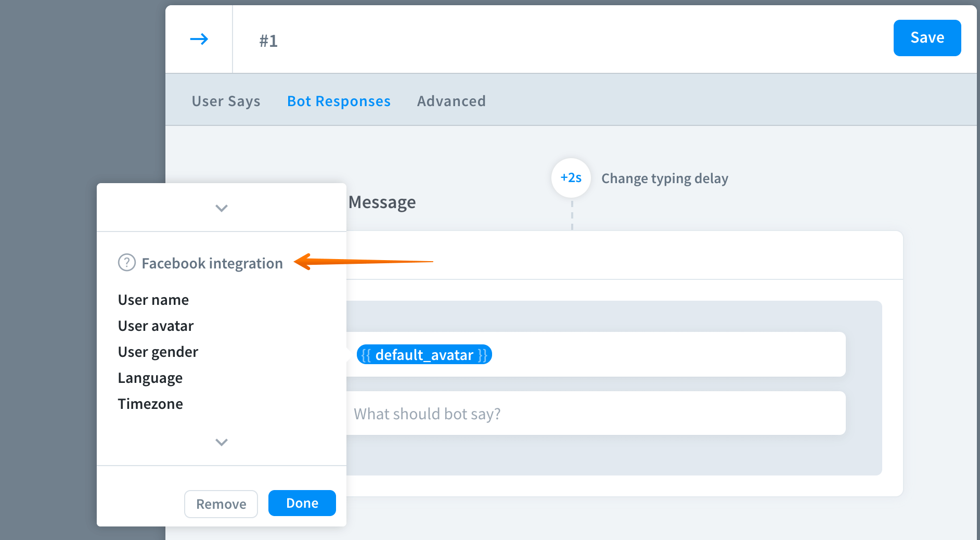Image resolution: width=980 pixels, height=540 pixels.
Task: Click the blue right arrow icon
Action: coord(199,39)
